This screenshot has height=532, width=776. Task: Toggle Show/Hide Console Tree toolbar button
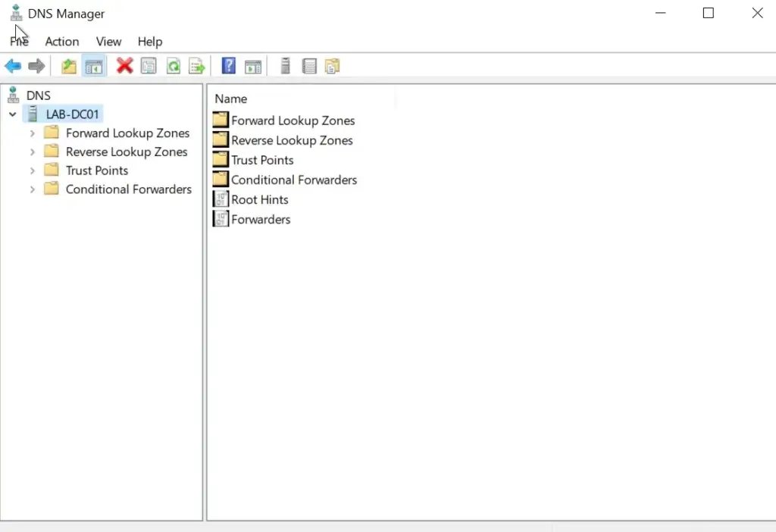click(x=93, y=67)
